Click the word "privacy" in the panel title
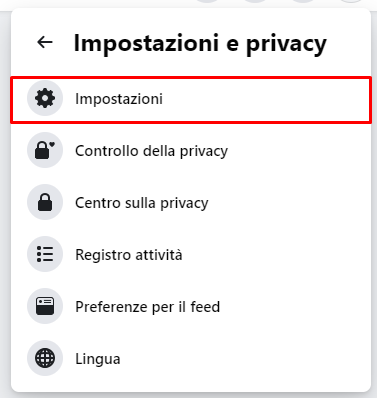This screenshot has width=377, height=398. 286,45
